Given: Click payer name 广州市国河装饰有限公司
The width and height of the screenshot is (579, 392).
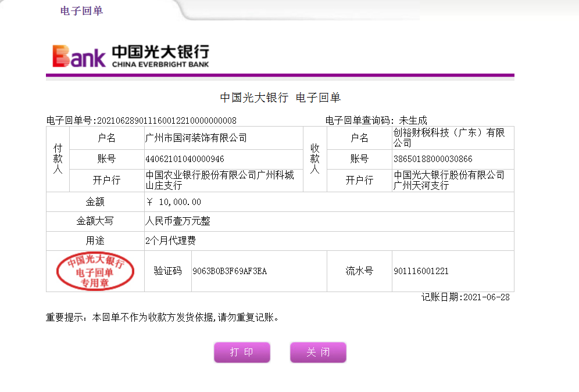Looking at the screenshot, I should tap(196, 138).
